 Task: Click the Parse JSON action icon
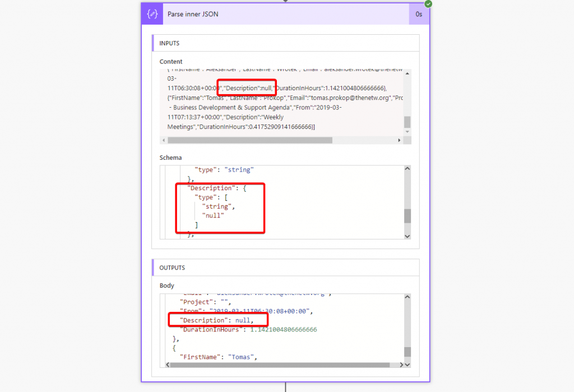[x=152, y=14]
